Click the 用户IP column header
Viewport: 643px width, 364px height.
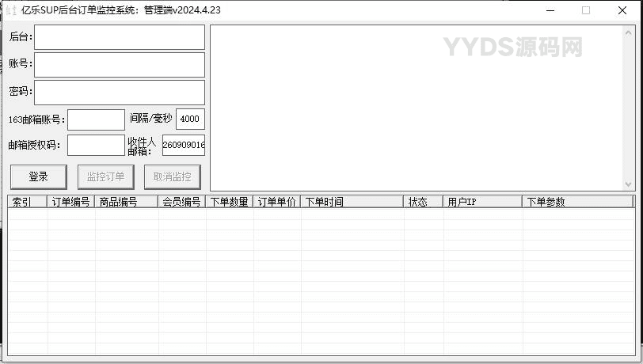click(483, 202)
